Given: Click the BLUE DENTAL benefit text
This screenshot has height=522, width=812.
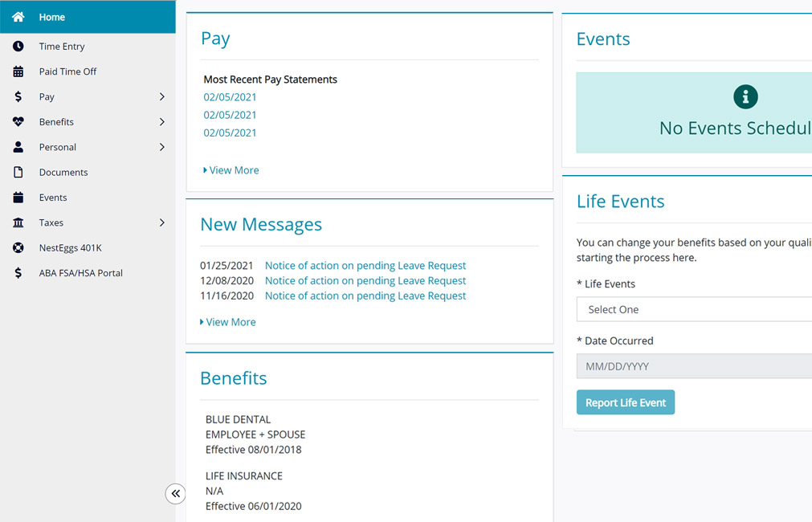Looking at the screenshot, I should tap(239, 419).
